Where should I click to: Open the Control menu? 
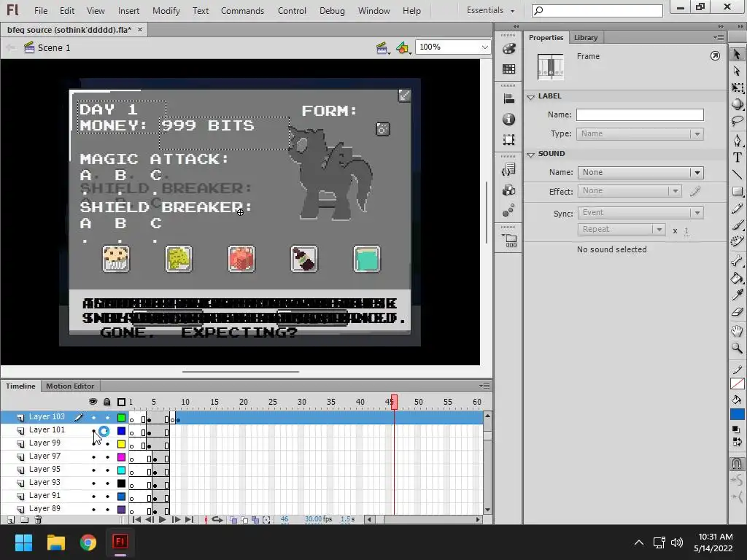tap(292, 10)
